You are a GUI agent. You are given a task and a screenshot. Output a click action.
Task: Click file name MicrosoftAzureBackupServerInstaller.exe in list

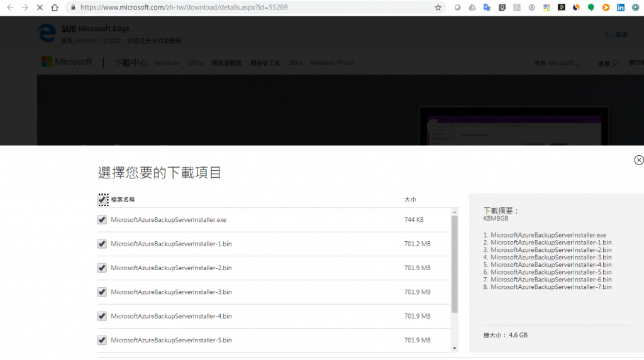click(x=169, y=220)
